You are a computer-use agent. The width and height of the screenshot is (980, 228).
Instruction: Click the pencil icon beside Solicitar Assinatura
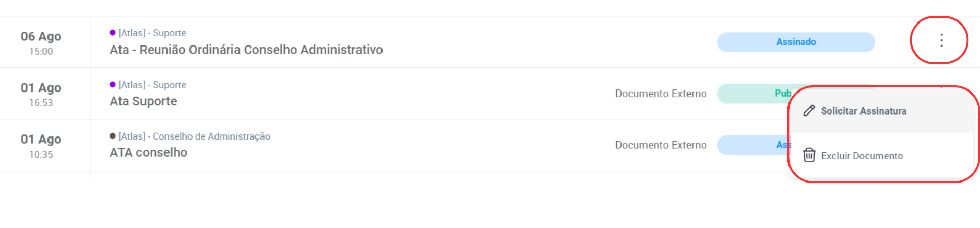pyautogui.click(x=809, y=111)
